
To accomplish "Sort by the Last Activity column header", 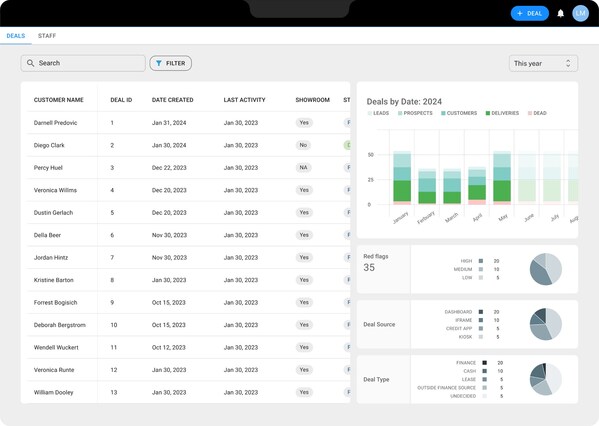I will point(244,100).
